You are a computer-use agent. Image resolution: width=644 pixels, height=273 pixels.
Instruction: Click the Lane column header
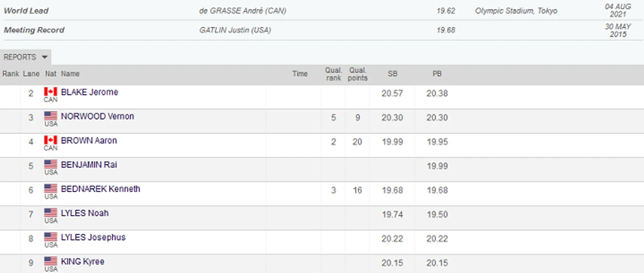tap(31, 74)
